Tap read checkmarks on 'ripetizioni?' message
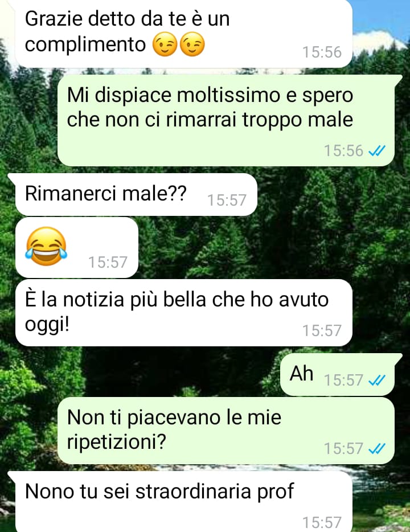Screen dimensions: 410x532 coord(377,448)
